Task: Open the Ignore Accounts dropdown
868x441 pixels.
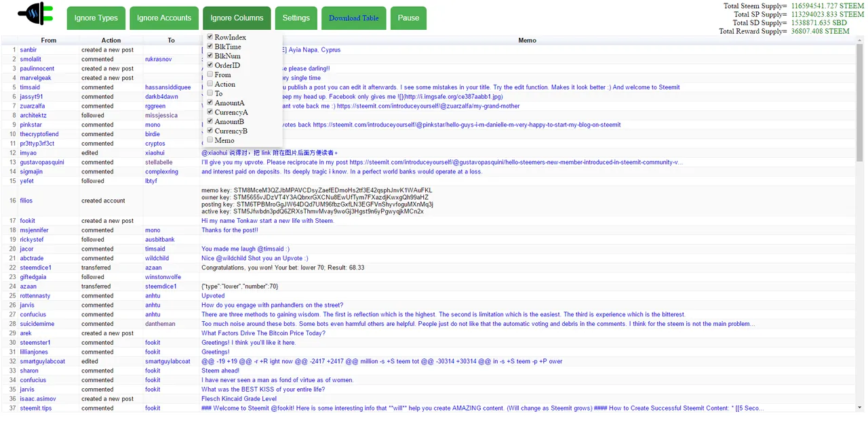Action: coord(164,18)
